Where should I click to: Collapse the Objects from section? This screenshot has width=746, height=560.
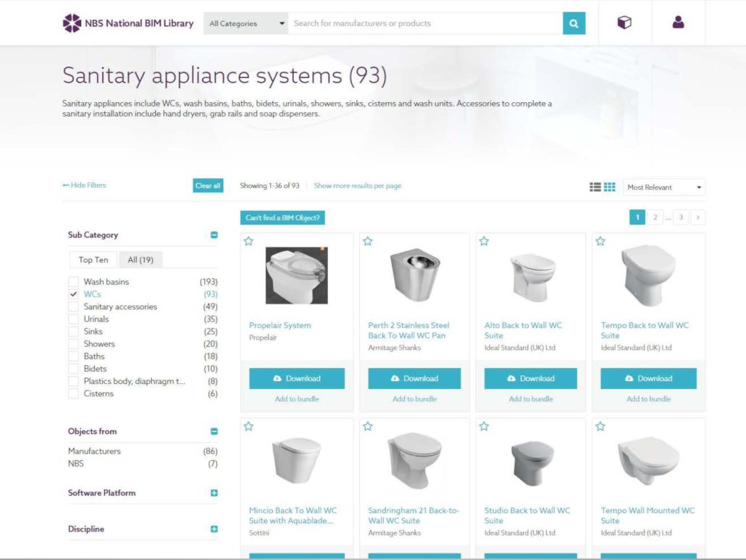214,431
